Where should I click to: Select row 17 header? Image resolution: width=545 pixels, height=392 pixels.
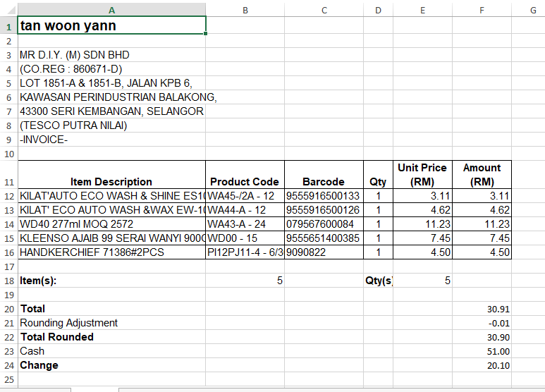8,267
